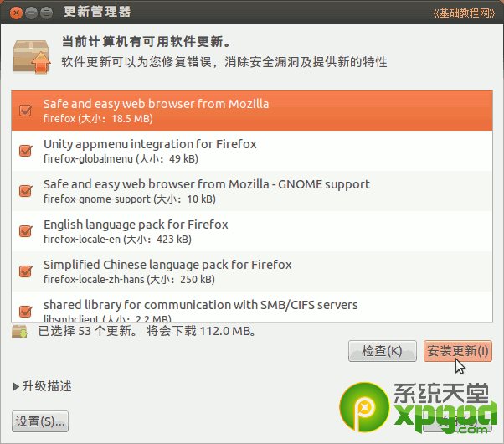Select 'Unity appmenu integration for Firefox' row
The image size is (504, 444).
(252, 151)
